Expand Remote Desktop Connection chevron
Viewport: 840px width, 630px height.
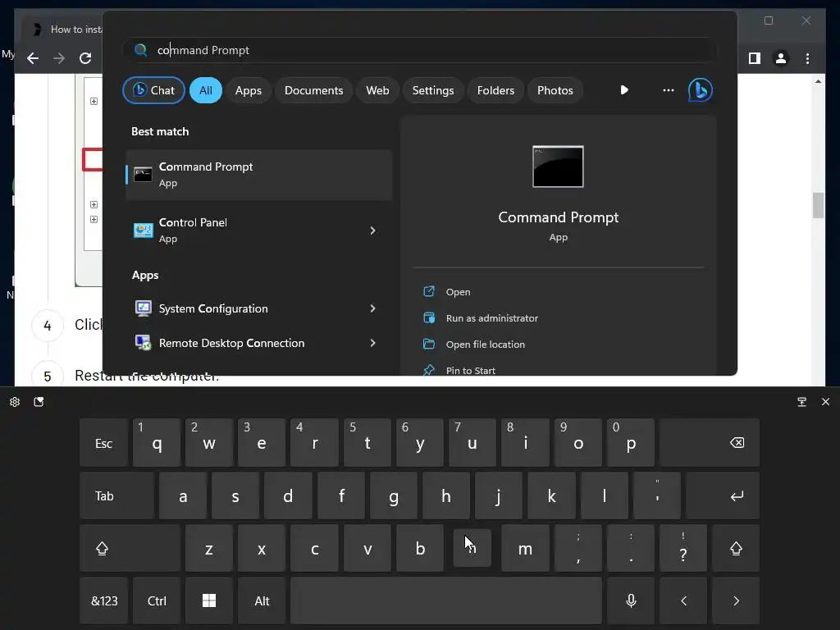coord(373,343)
